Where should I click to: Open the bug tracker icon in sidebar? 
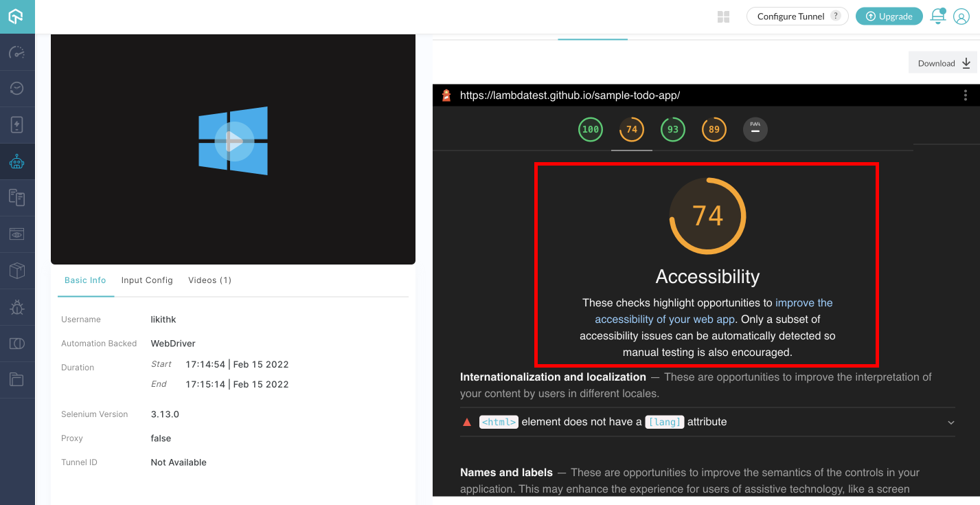click(17, 307)
